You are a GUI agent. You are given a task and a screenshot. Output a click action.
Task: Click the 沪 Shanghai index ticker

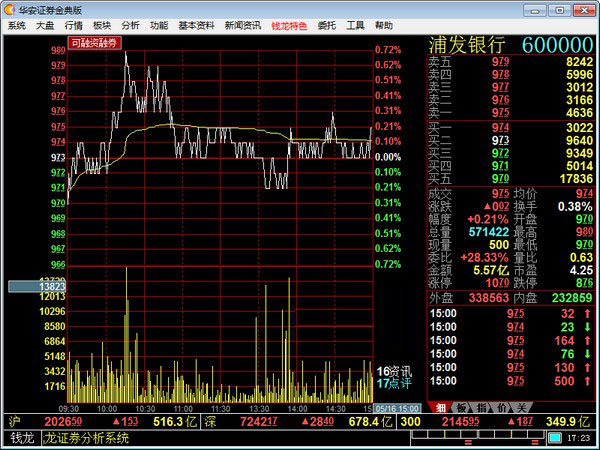point(14,421)
